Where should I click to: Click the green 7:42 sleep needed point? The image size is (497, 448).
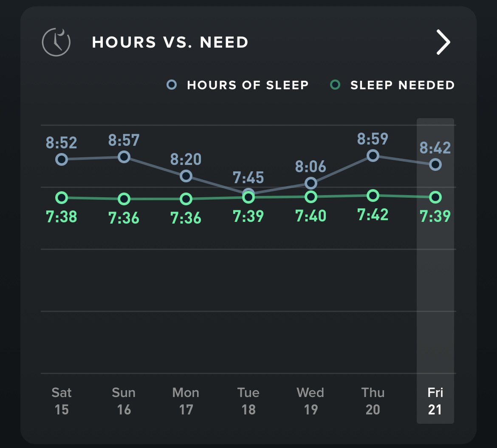coord(373,196)
